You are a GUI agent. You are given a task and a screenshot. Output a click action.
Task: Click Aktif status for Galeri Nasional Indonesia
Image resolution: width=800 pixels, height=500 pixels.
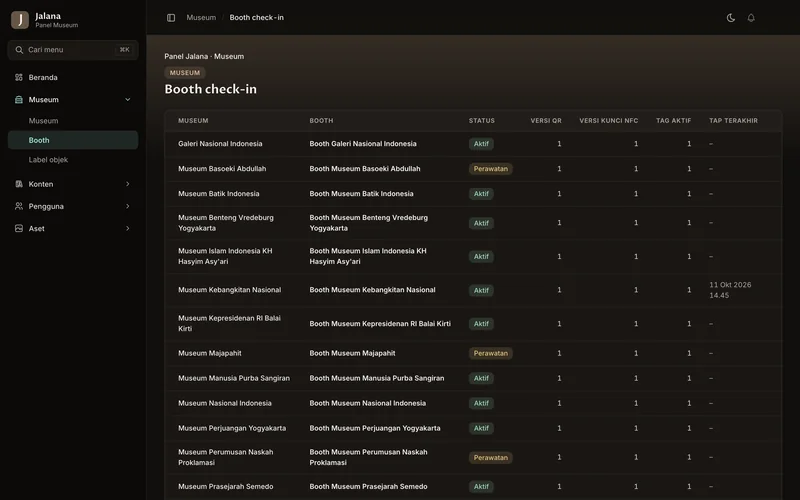point(481,144)
